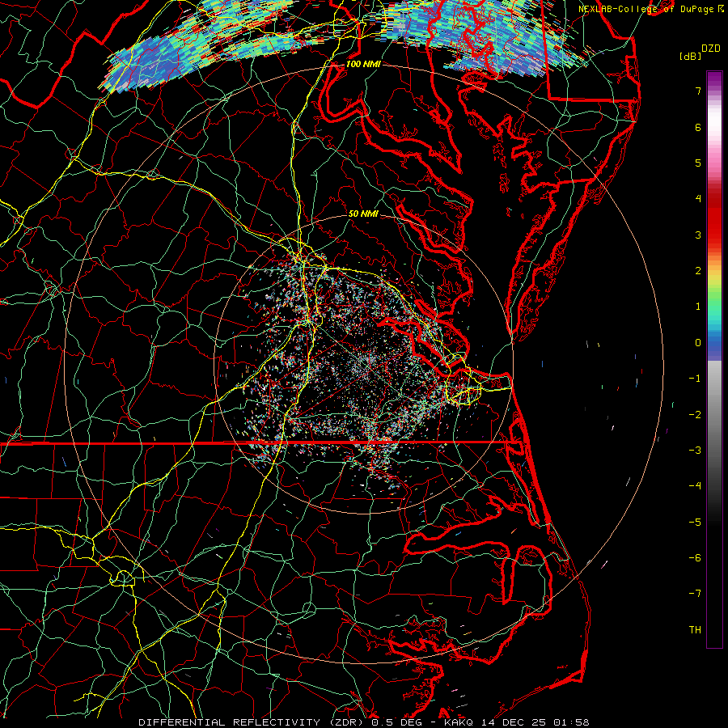728x728 pixels.
Task: Click the "DZD" legend title
Action: pyautogui.click(x=711, y=49)
